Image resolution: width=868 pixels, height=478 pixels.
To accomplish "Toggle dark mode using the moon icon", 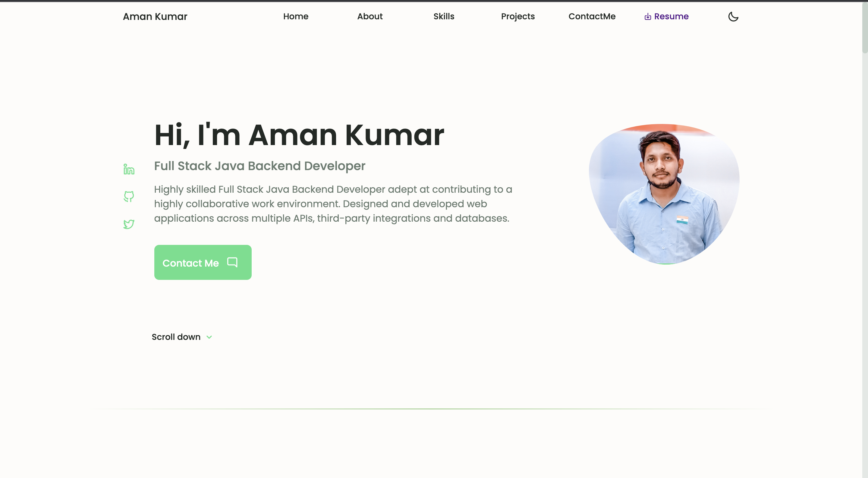I will point(733,16).
